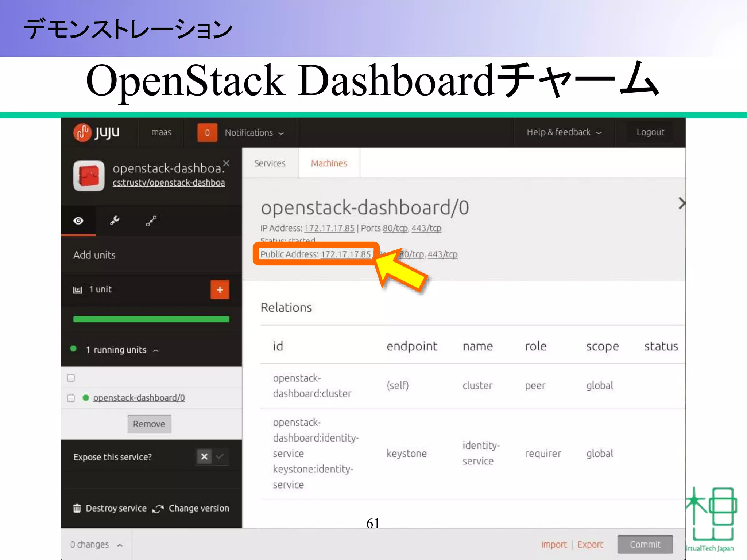Open the Public Address 172.17.17.85 link
747x560 pixels.
[x=345, y=254]
